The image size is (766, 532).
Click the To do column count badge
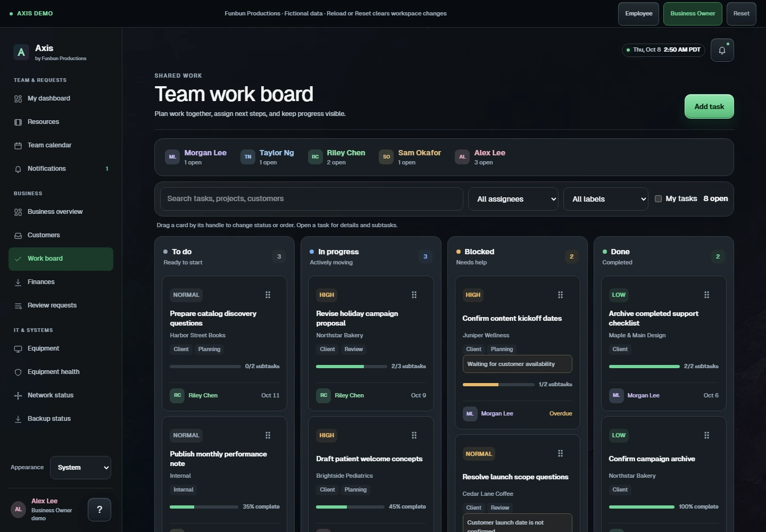[279, 256]
